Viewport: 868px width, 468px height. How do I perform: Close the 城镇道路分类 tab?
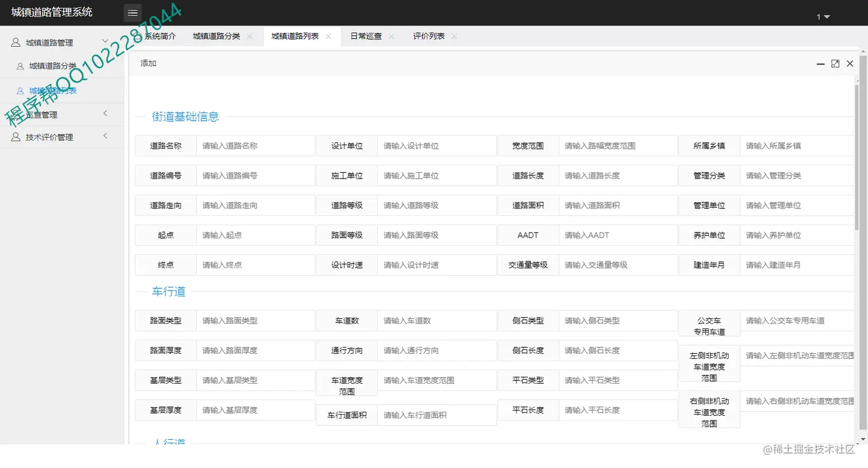[250, 36]
